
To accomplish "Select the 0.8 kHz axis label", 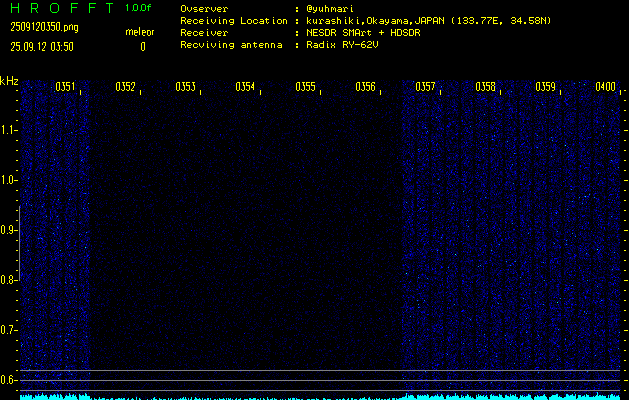I will click(x=7, y=280).
